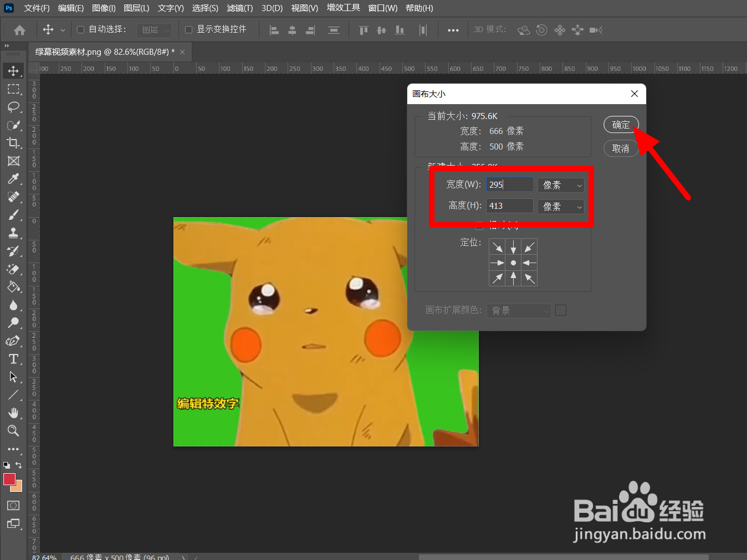Align left edges in options bar
The image size is (747, 560).
(x=274, y=30)
